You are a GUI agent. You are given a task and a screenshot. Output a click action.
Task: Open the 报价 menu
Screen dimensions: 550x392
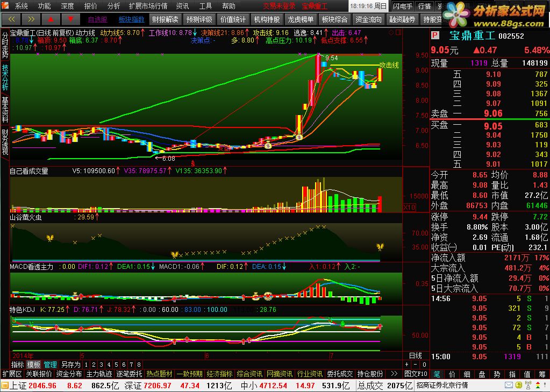point(90,6)
